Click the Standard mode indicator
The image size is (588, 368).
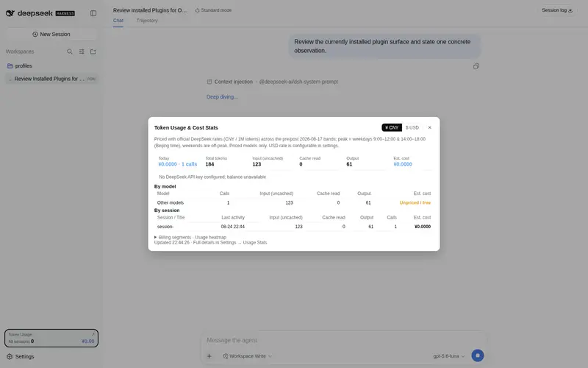click(213, 10)
